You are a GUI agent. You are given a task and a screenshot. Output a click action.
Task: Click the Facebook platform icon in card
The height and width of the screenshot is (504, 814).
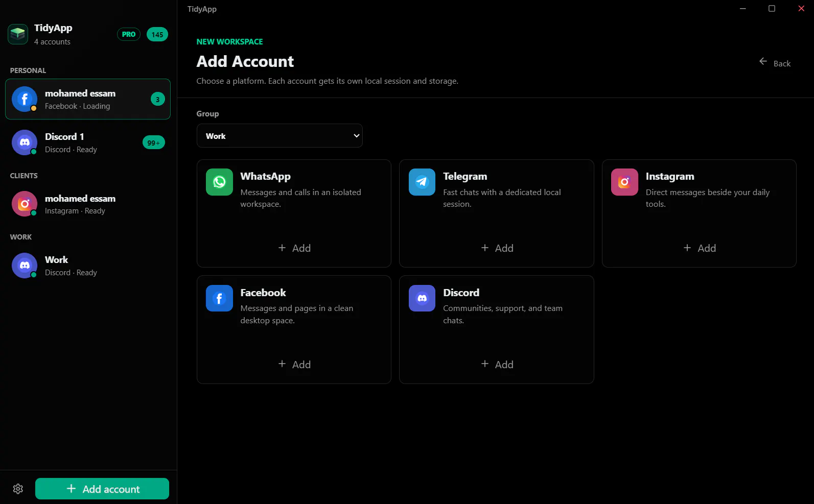click(x=219, y=298)
